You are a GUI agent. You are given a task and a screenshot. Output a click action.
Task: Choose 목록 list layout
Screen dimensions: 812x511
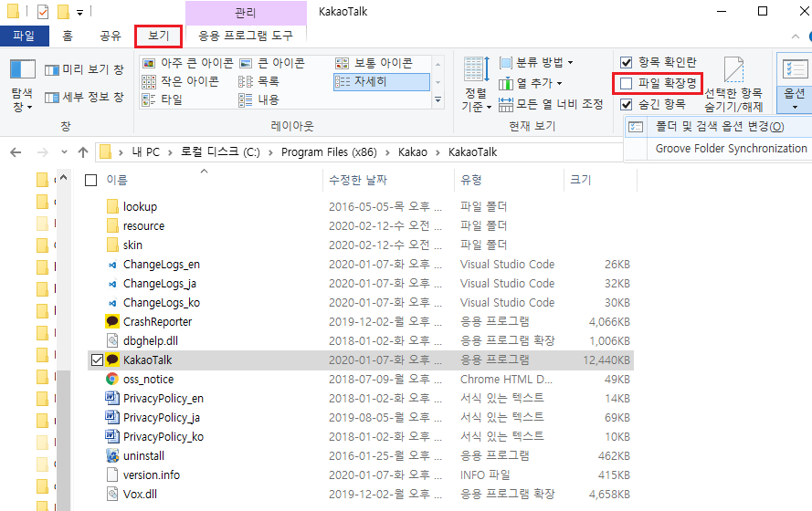258,82
